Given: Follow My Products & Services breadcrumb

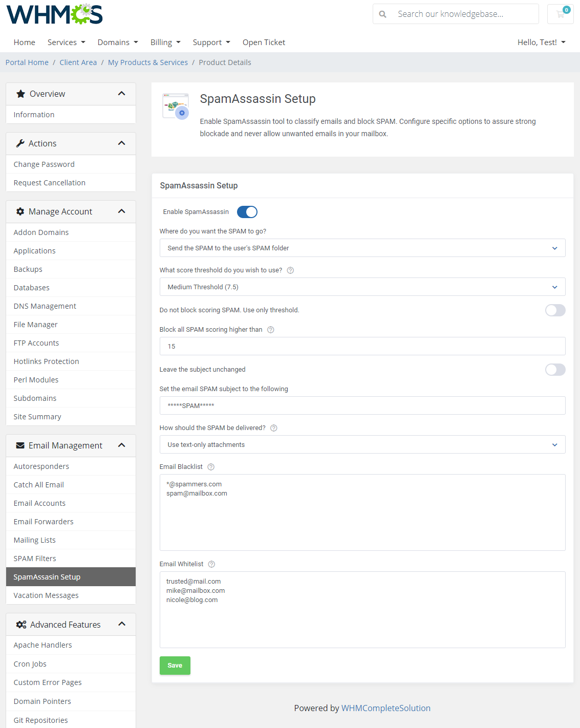Looking at the screenshot, I should click(148, 62).
